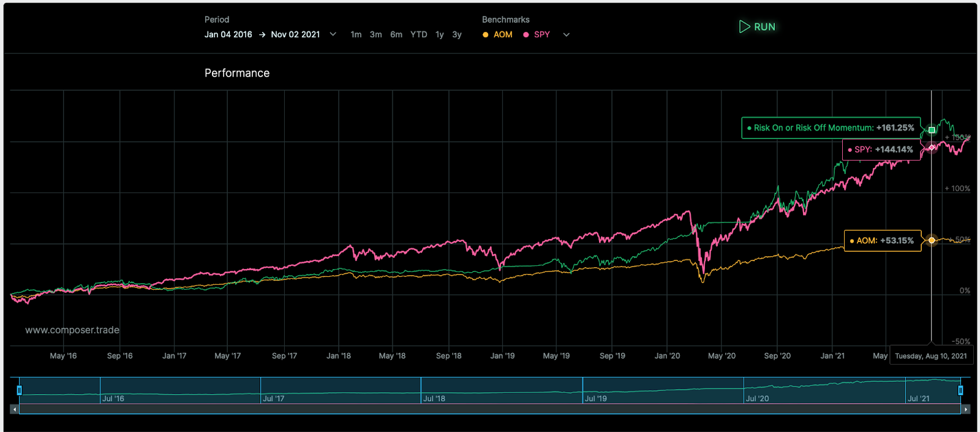Viewport: 980px width, 432px height.
Task: Click the 0% y-axis label
Action: pos(965,291)
